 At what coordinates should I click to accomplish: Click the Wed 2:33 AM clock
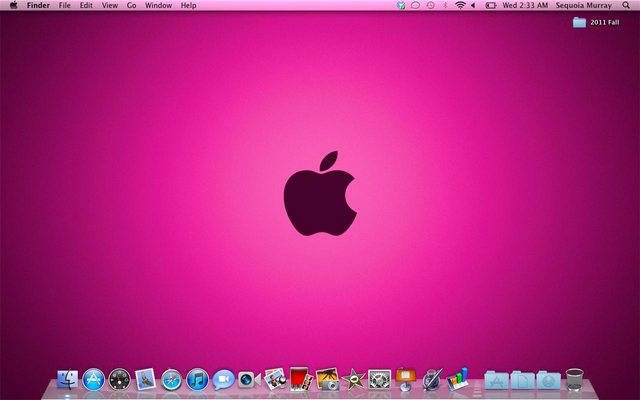[525, 5]
